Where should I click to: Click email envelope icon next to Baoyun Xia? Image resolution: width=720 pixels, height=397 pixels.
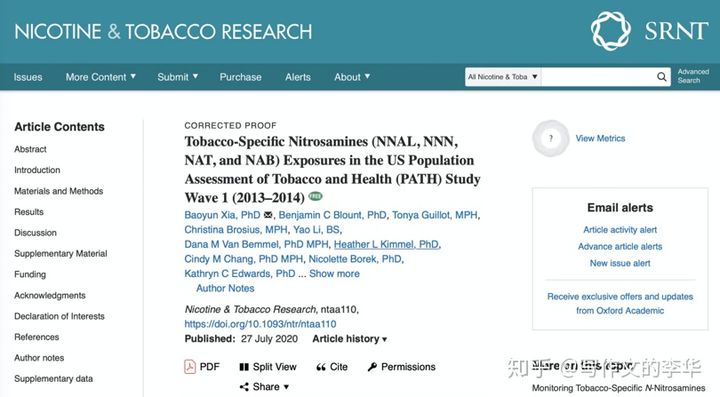point(268,215)
